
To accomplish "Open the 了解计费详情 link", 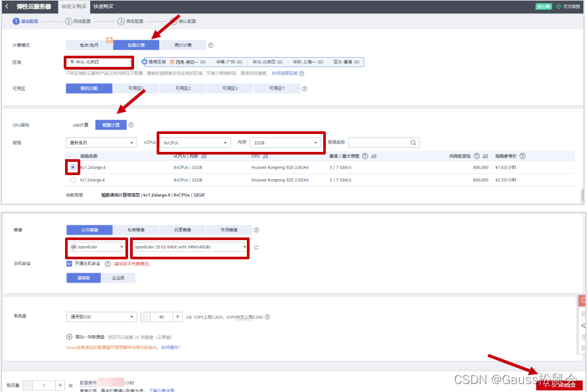I will 161,390.
